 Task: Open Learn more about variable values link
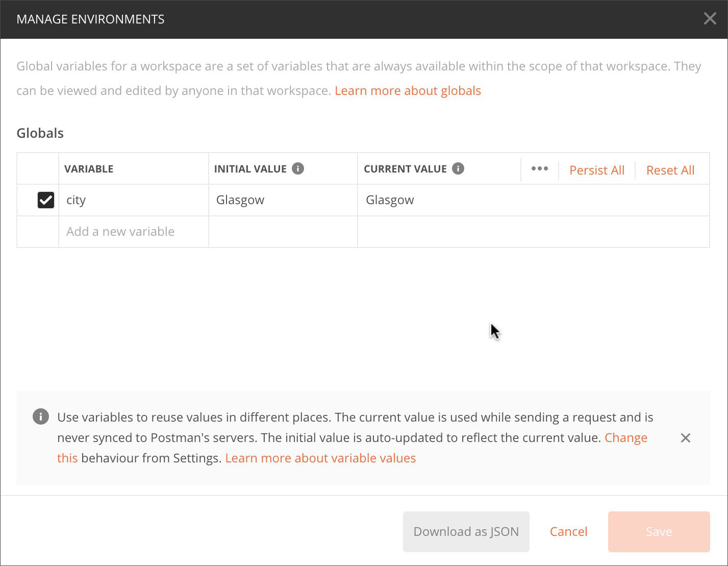coord(320,458)
